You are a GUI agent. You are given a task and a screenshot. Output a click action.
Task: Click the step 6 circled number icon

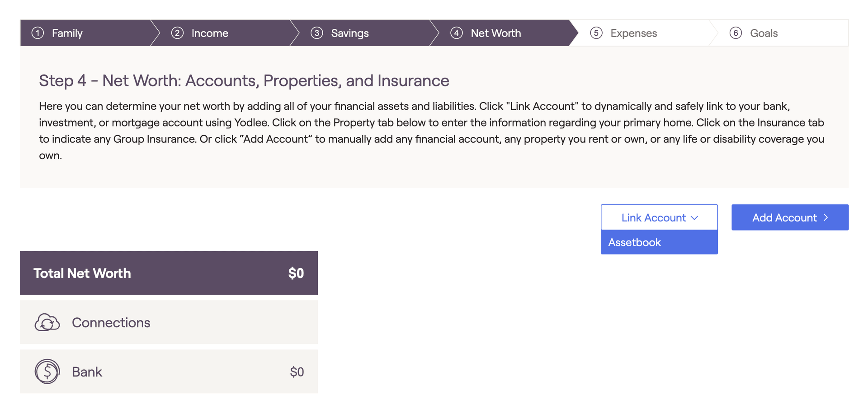click(x=736, y=33)
